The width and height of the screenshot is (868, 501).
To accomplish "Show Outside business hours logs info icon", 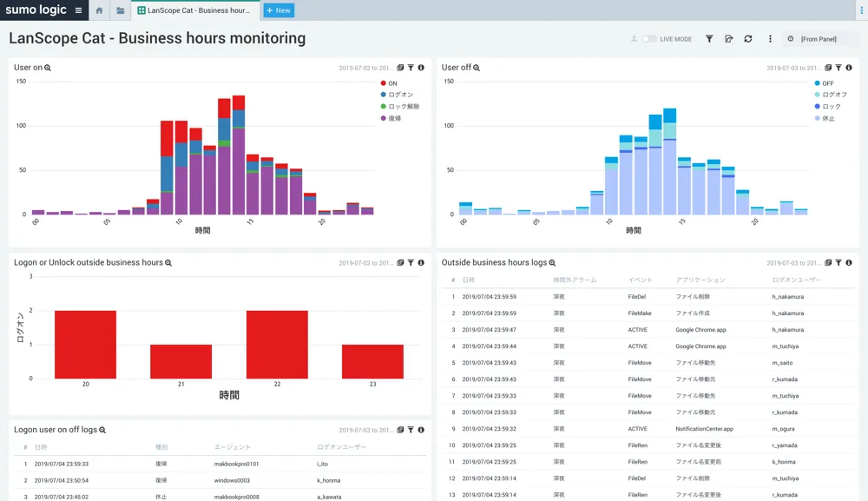I will [849, 263].
